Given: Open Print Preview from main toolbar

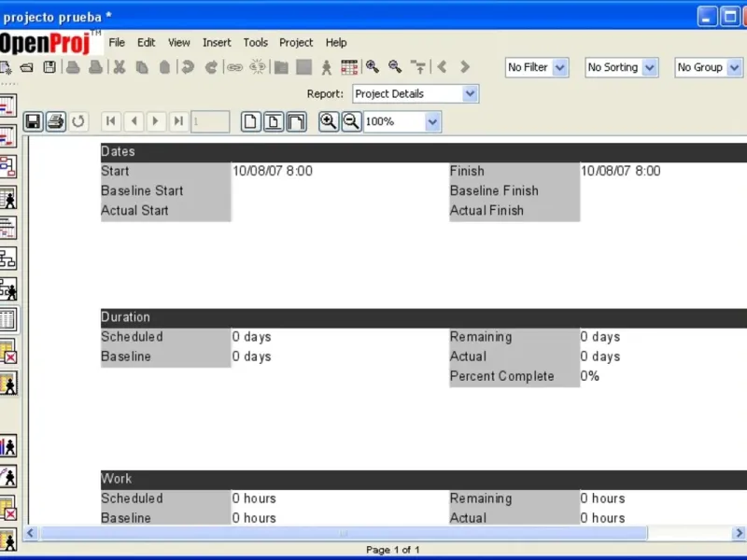Looking at the screenshot, I should [96, 67].
